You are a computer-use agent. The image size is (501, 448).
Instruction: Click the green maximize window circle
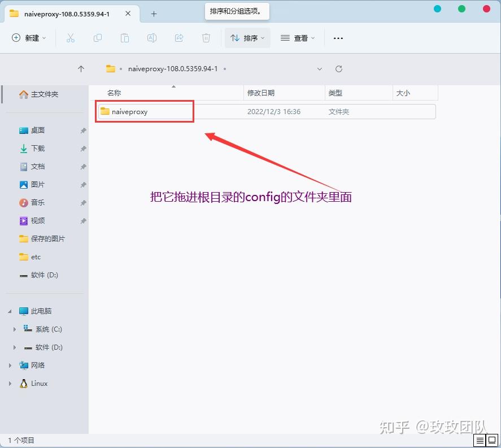coord(461,8)
